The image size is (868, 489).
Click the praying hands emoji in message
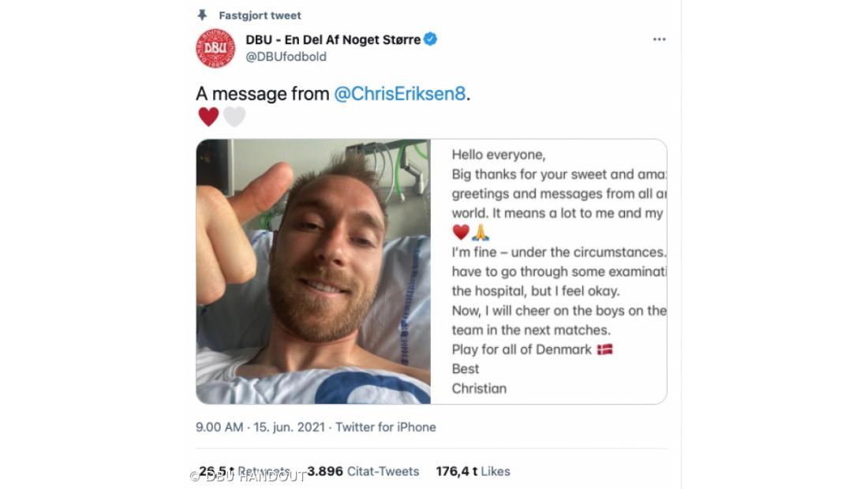pos(481,233)
